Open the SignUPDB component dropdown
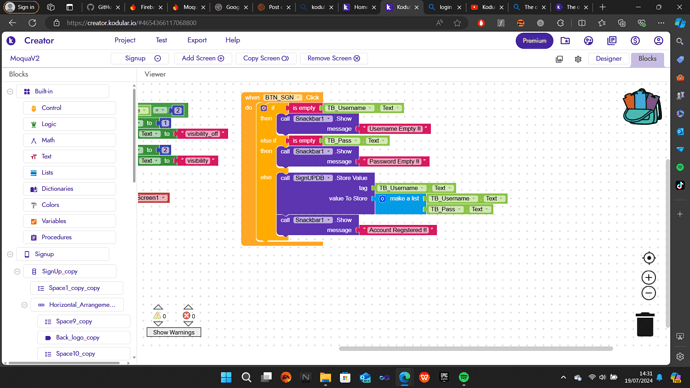 313,178
